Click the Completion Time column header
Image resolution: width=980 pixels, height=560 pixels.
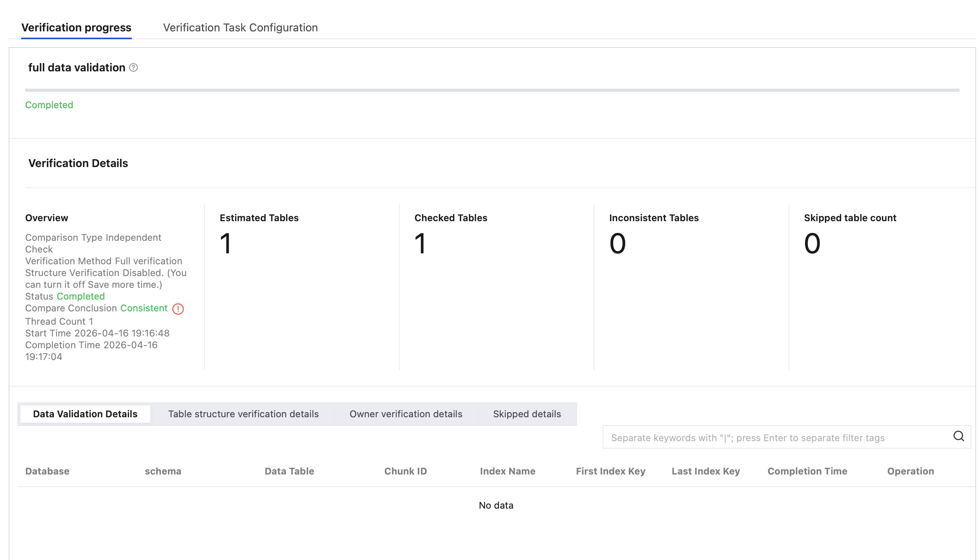point(807,471)
